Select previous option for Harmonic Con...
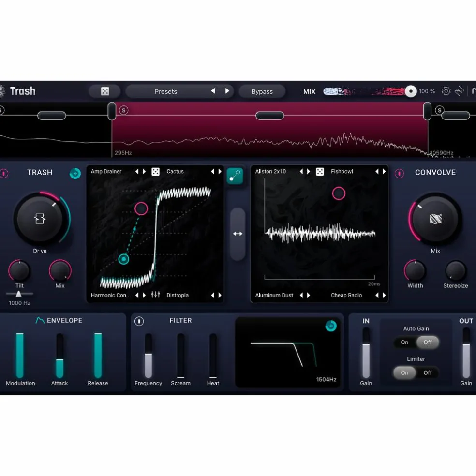The image size is (476, 476). click(x=137, y=295)
